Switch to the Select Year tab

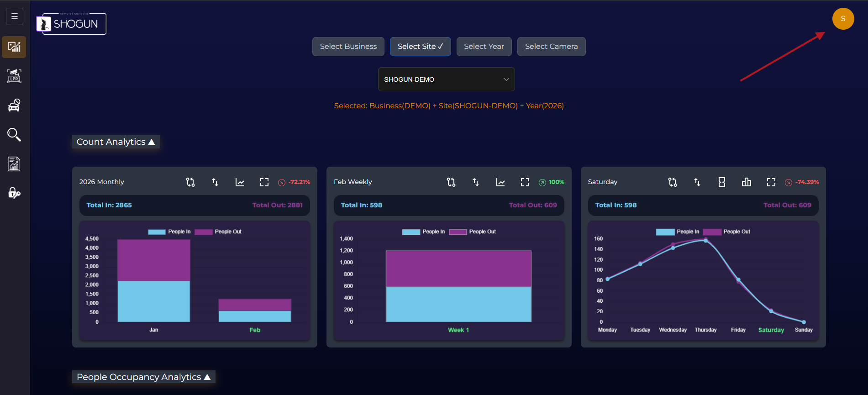484,47
